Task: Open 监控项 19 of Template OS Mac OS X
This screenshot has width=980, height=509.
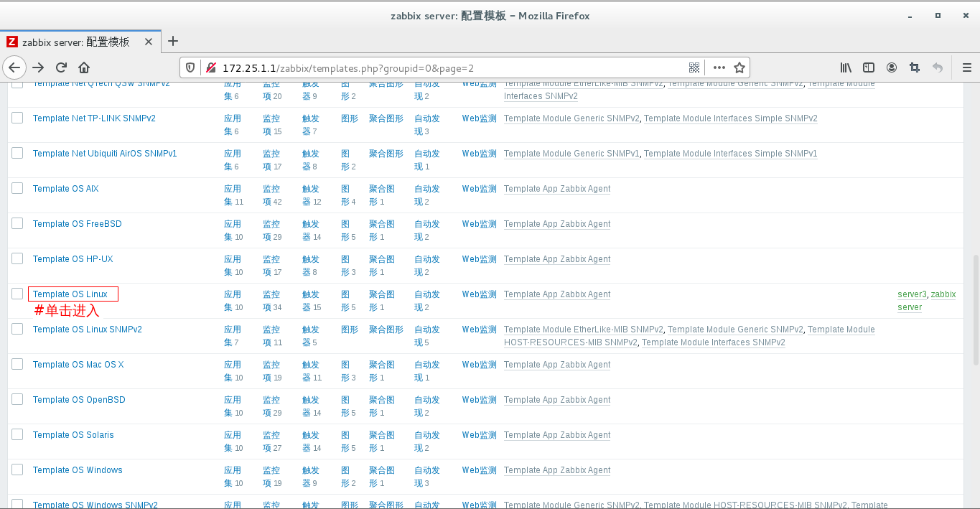Action: point(272,371)
